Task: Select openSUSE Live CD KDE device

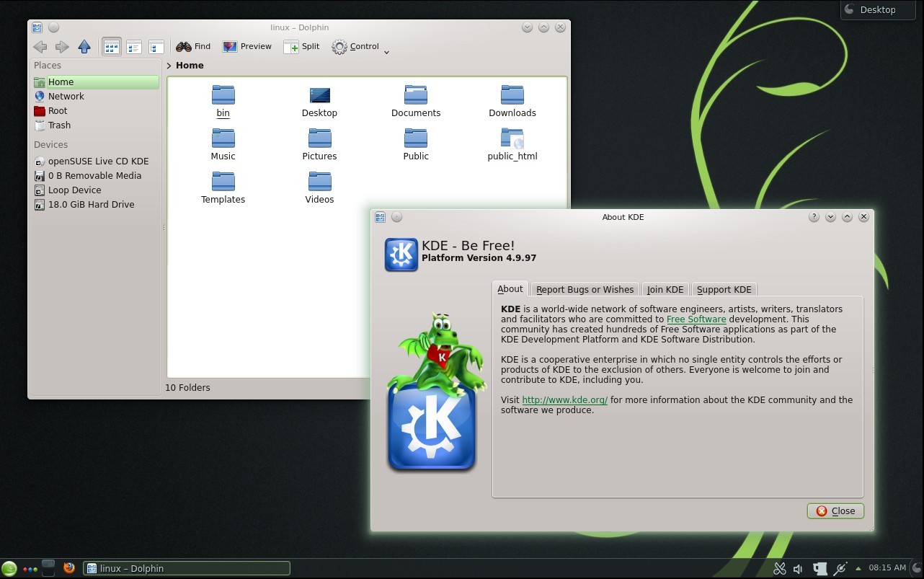Action: (96, 162)
